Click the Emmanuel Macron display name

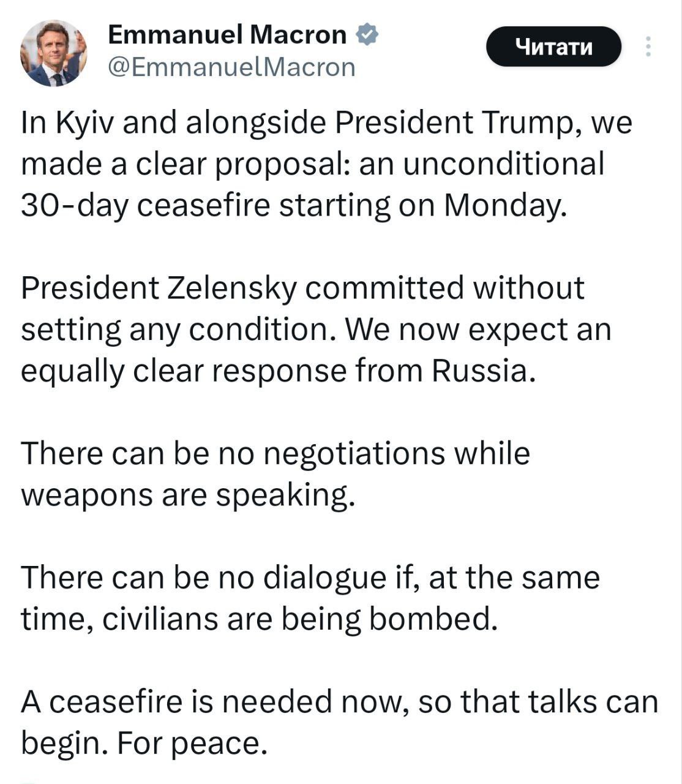(227, 35)
